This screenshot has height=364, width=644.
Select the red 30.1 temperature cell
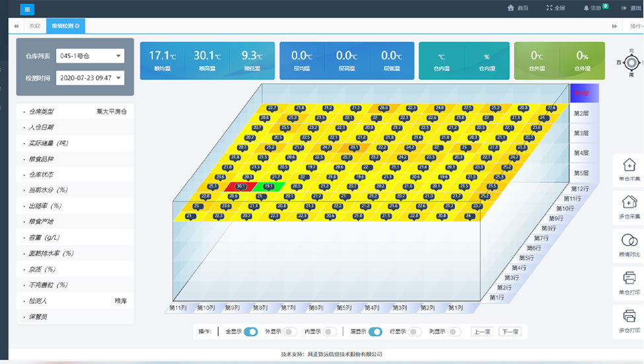click(240, 187)
